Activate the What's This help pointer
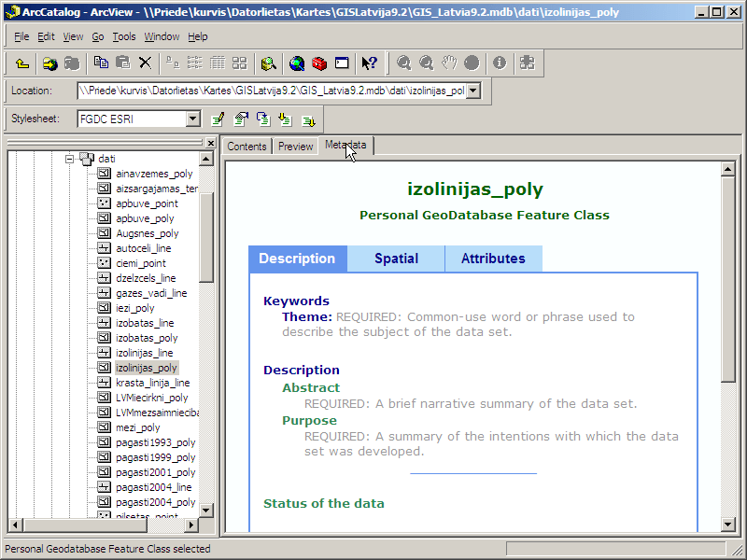The height and width of the screenshot is (560, 747). [369, 63]
